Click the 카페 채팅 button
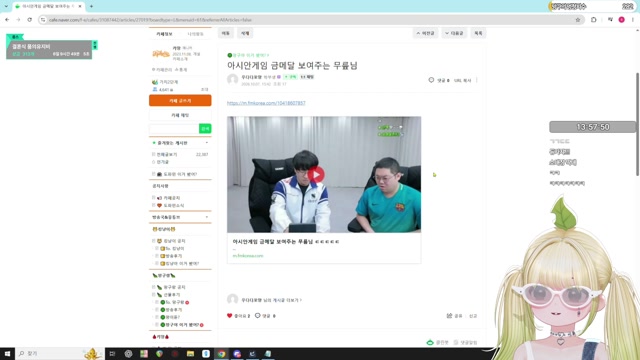Image resolution: width=640 pixels, height=360 pixels. click(180, 115)
